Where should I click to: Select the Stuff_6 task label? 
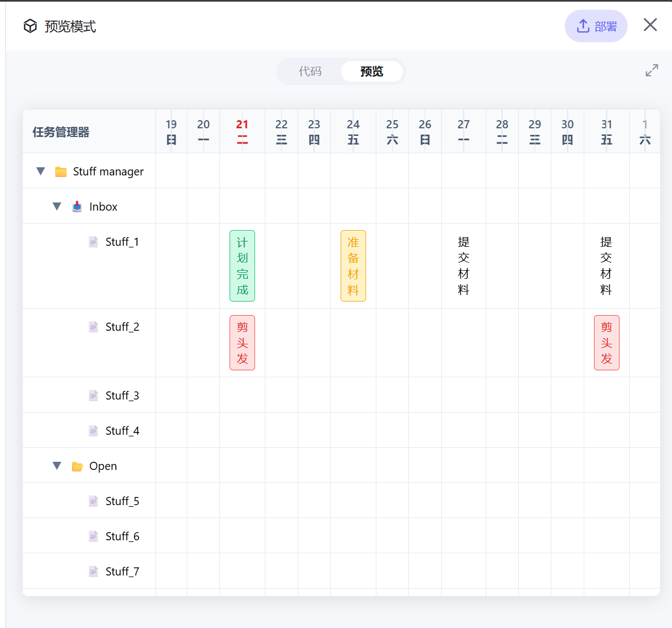coord(122,537)
